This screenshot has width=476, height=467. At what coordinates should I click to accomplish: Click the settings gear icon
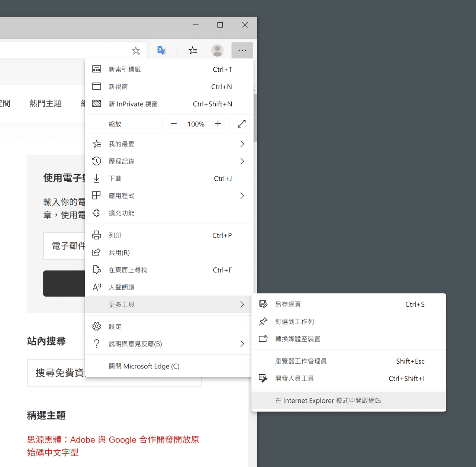[97, 326]
